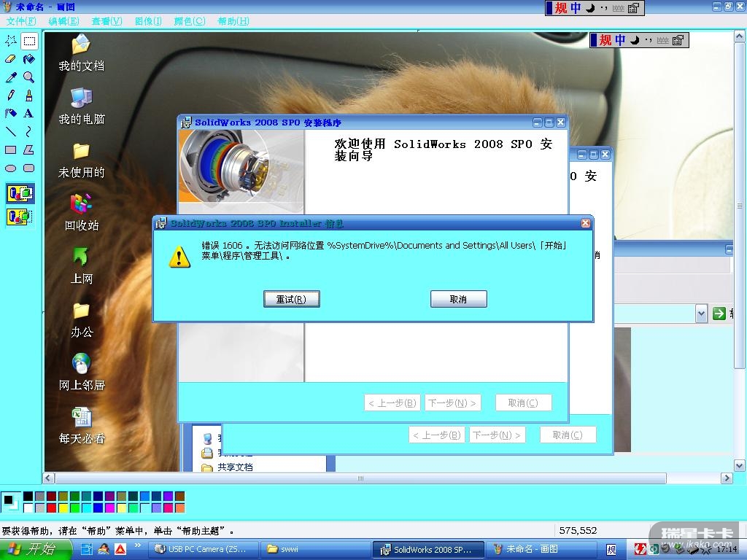Select the Magnifier tool
This screenshot has height=560, width=747.
click(28, 77)
